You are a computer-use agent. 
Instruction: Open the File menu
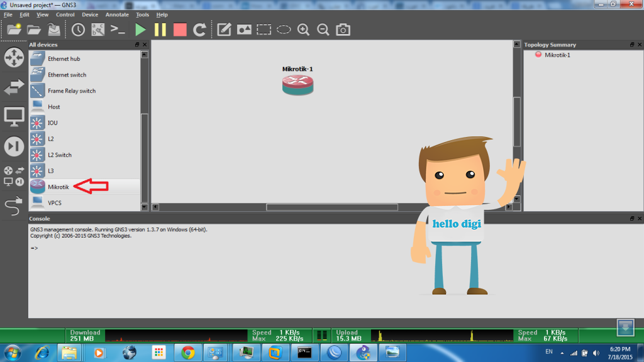(8, 14)
